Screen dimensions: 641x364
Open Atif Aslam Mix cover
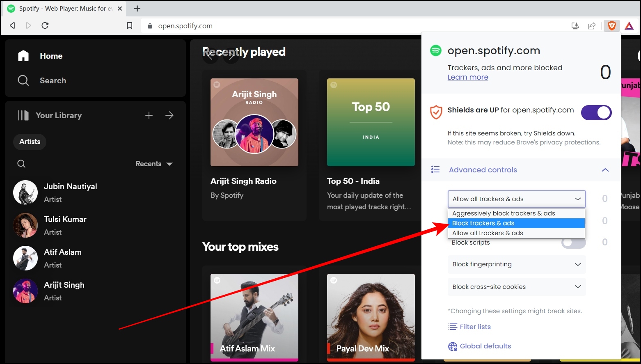click(x=254, y=318)
